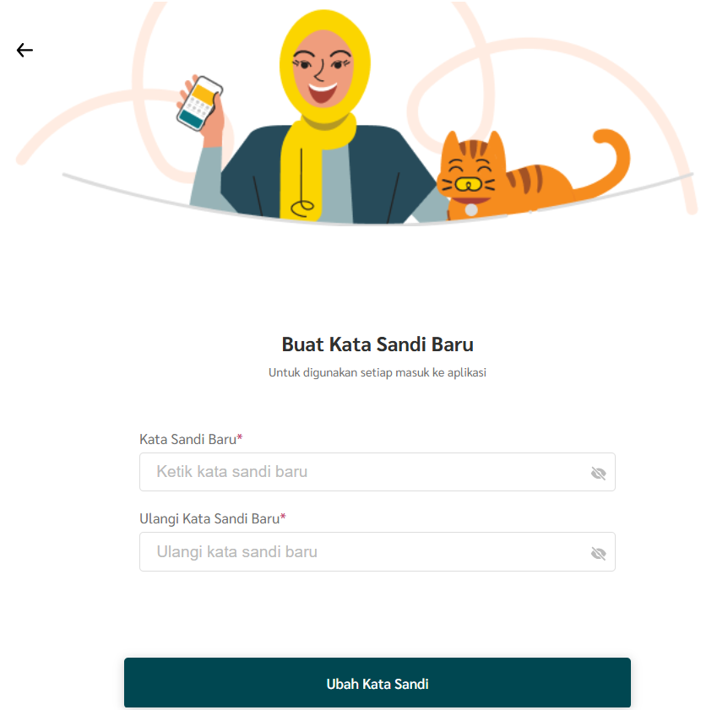Click the woman's smiling face
This screenshot has height=710, width=728.
pyautogui.click(x=323, y=69)
